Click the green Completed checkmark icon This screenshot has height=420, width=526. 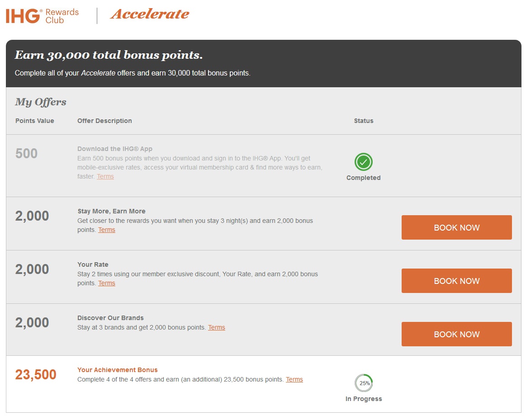pyautogui.click(x=363, y=162)
